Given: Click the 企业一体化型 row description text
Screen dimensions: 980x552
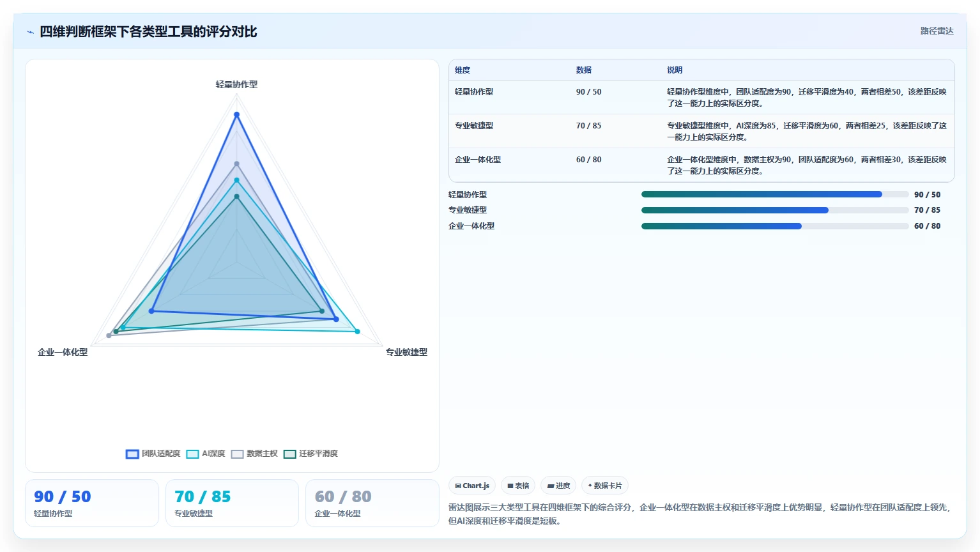Looking at the screenshot, I should [x=807, y=165].
